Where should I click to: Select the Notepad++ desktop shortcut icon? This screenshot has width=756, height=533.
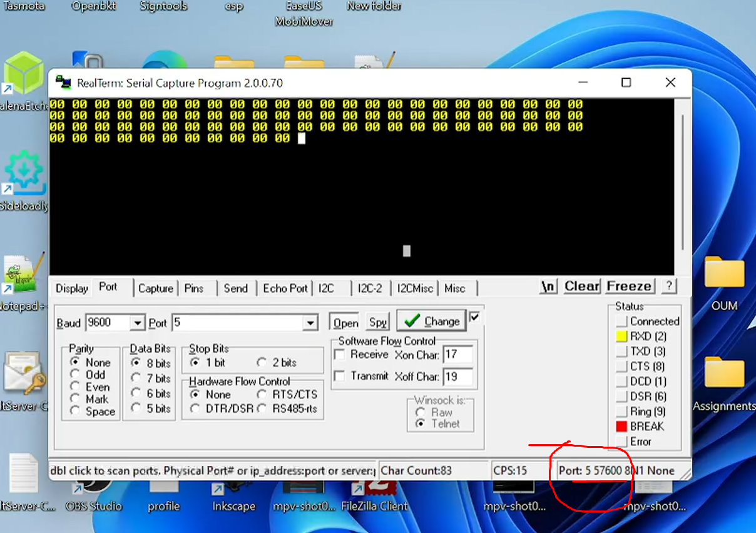[24, 274]
